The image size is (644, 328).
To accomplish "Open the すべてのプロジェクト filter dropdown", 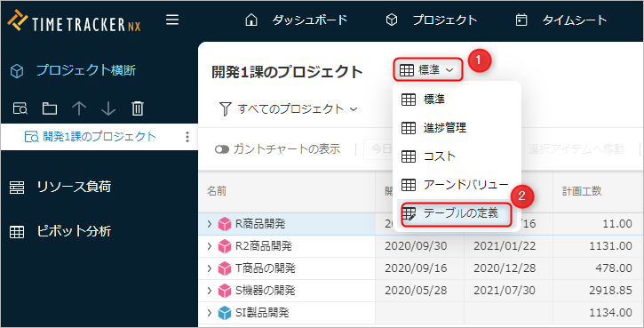I will [290, 109].
